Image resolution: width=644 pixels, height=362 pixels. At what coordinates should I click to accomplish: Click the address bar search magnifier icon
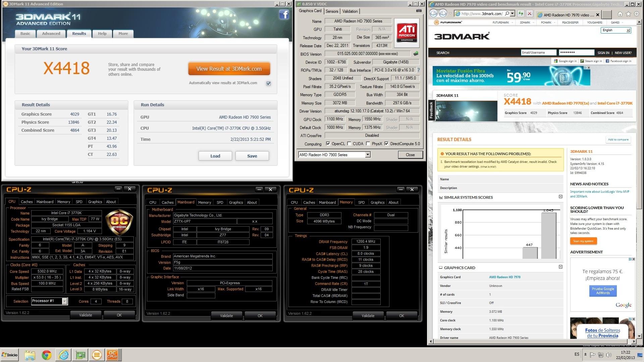tap(507, 13)
